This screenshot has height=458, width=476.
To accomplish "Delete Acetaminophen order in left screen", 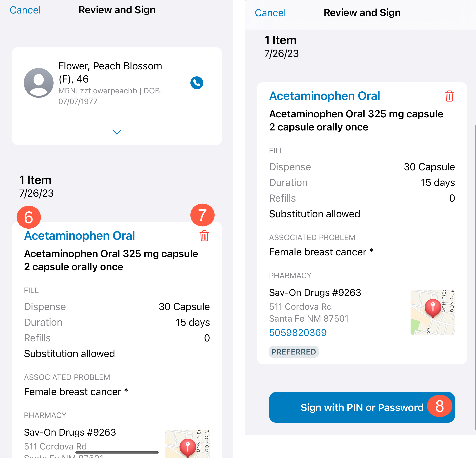I will [204, 236].
